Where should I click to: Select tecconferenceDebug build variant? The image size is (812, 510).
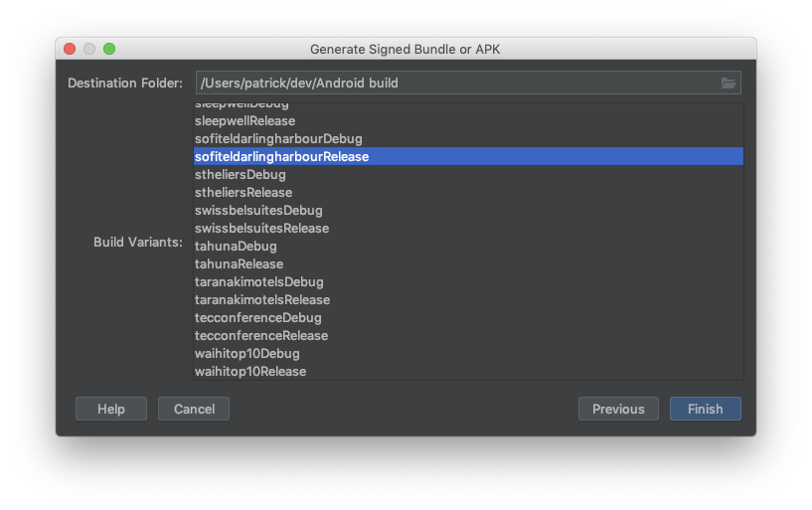[x=468, y=317]
